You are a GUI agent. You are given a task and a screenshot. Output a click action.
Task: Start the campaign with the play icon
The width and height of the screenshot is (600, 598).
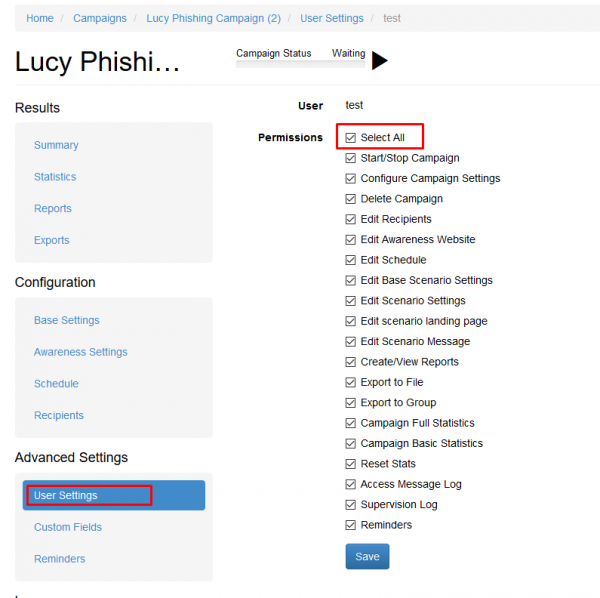(x=380, y=60)
